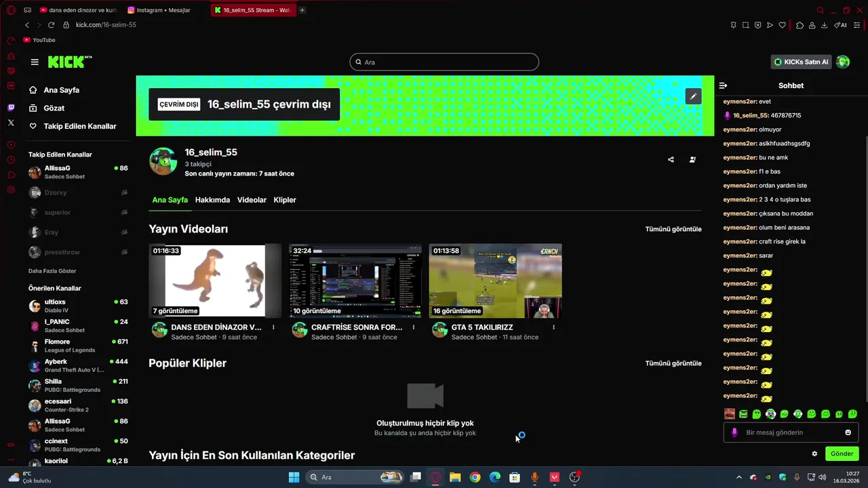Click the purple microphone chat identity icon

pyautogui.click(x=734, y=432)
